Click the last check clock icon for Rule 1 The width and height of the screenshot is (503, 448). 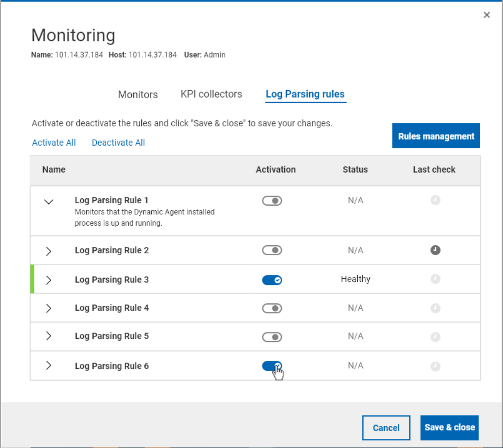click(x=435, y=201)
